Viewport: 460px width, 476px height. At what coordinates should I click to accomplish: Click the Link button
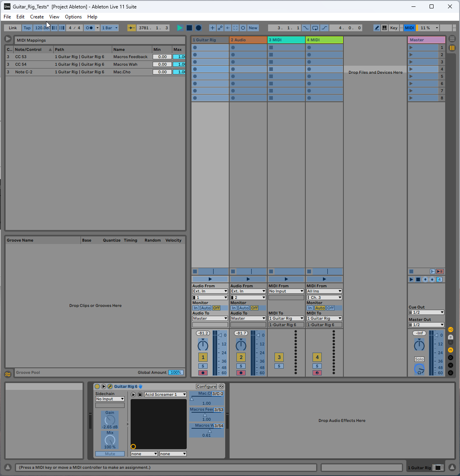pos(13,28)
